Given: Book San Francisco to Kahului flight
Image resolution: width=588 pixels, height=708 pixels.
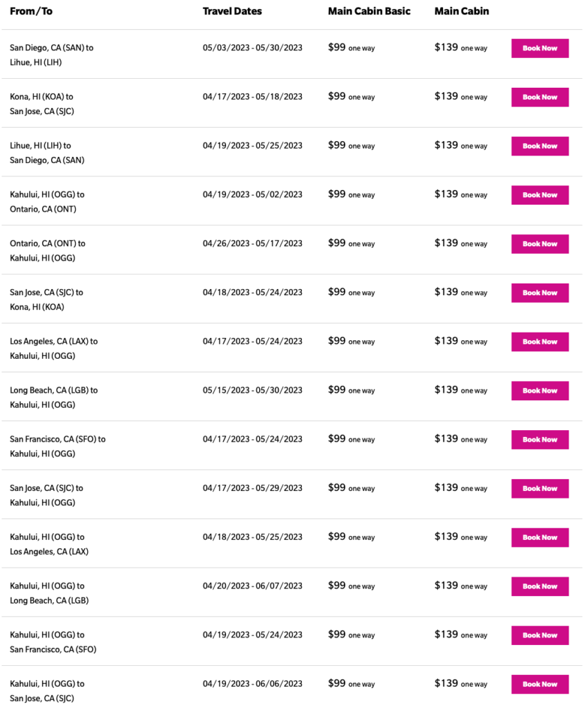Looking at the screenshot, I should (x=540, y=440).
